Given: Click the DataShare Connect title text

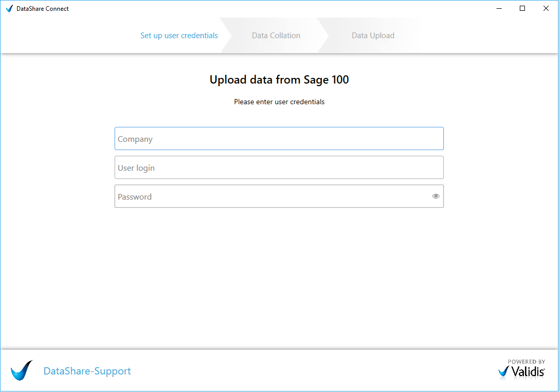Looking at the screenshot, I should click(42, 9).
